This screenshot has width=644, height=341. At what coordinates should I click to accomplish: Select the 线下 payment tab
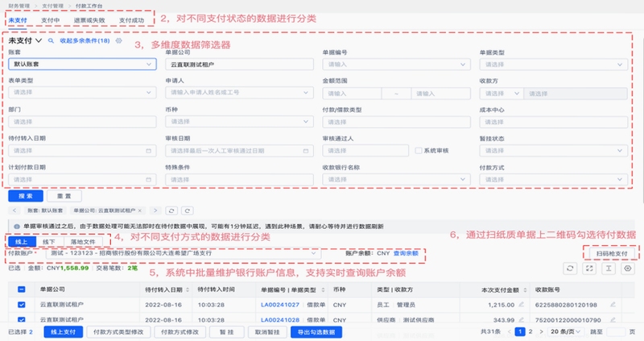coord(49,242)
